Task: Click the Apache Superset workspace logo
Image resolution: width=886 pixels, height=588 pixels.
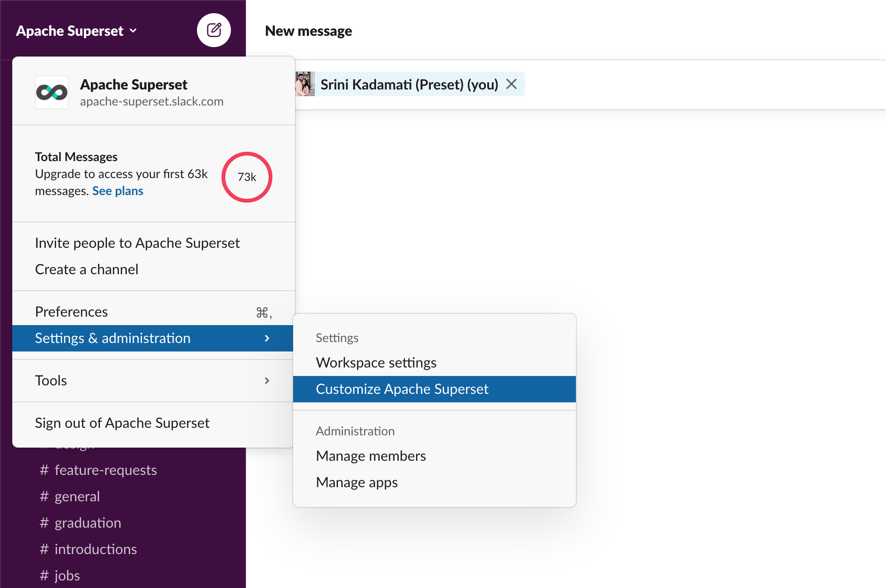Action: [x=52, y=92]
